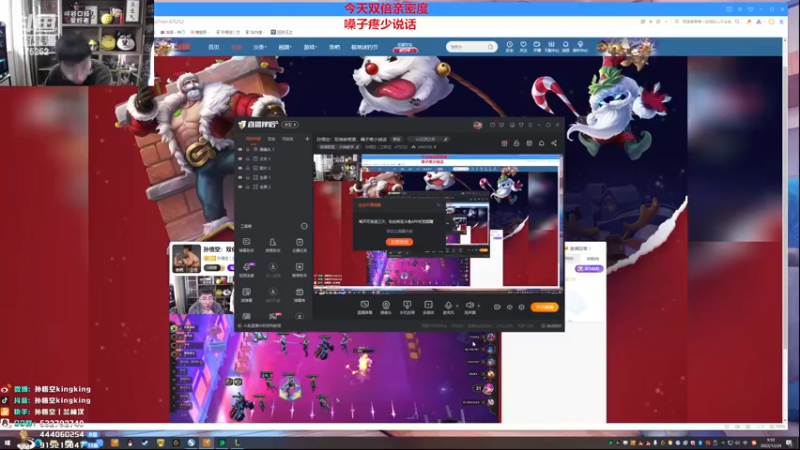800x450 pixels.
Task: Hide the 全屏1 layer with its eye icon
Action: pos(240,178)
